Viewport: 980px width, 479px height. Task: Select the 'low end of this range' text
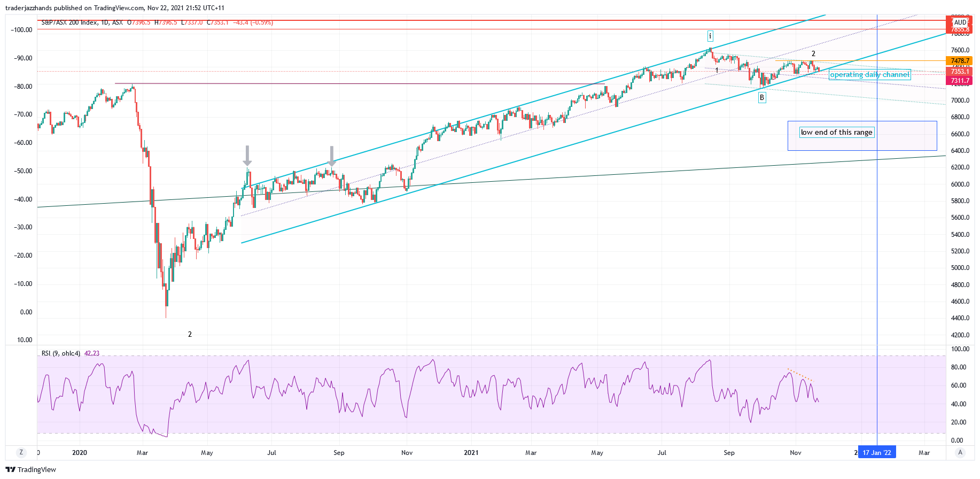click(x=837, y=132)
